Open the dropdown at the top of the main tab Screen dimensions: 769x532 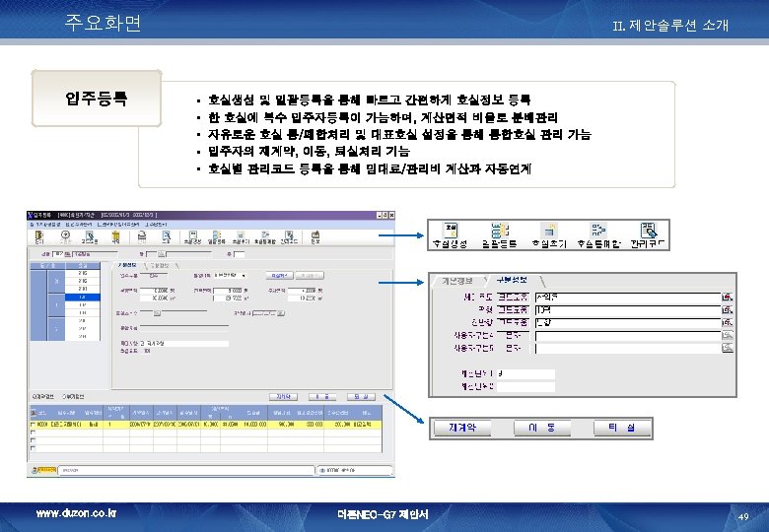point(244,275)
